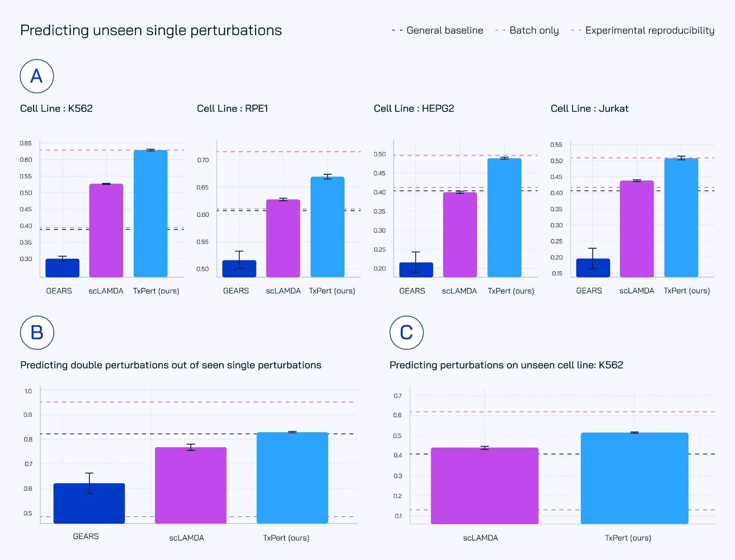Click the Batch only legend entry
The width and height of the screenshot is (735, 560).
click(527, 30)
